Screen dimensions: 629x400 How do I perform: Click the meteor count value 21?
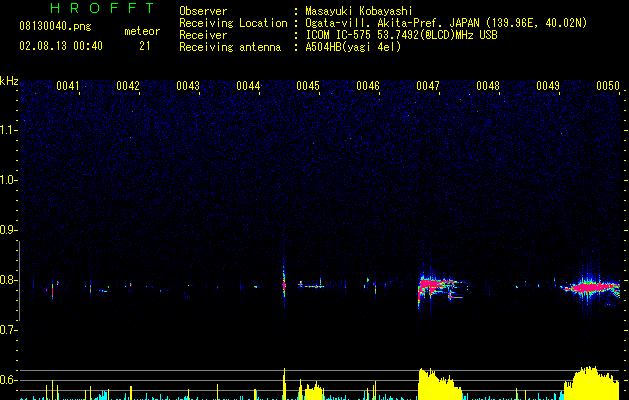145,46
